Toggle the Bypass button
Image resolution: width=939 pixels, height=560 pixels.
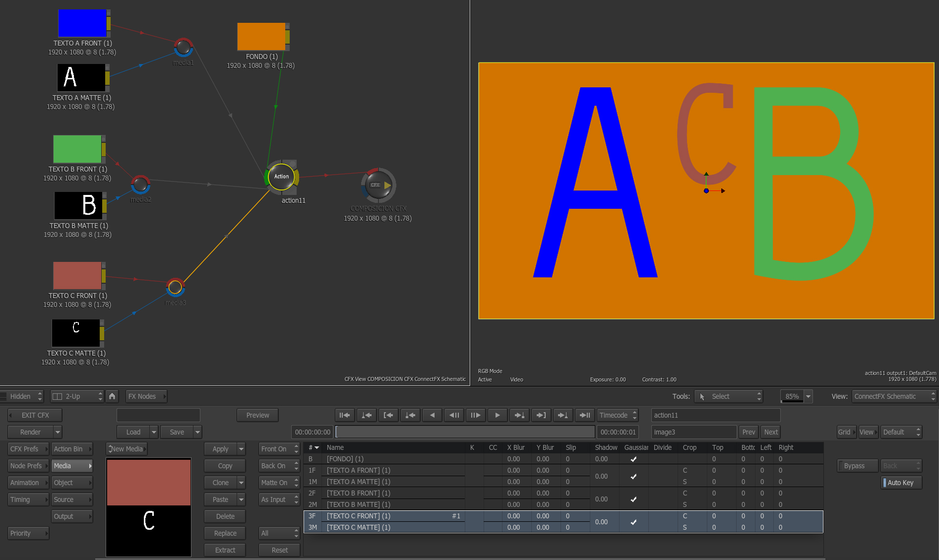point(857,466)
